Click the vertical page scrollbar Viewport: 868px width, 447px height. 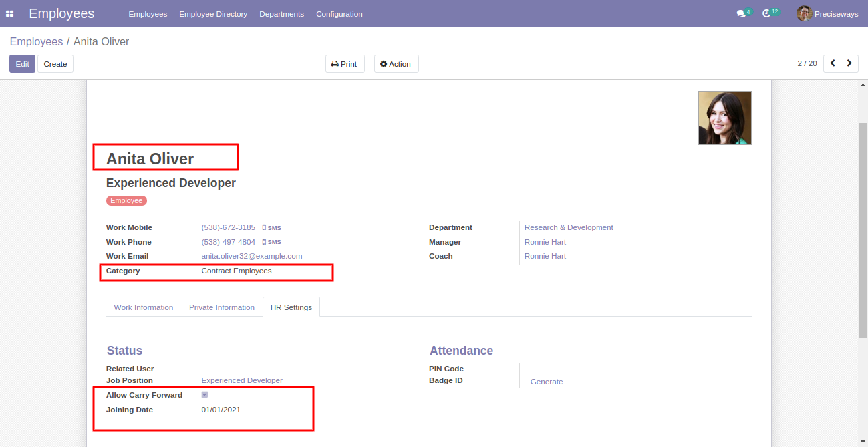(863, 231)
